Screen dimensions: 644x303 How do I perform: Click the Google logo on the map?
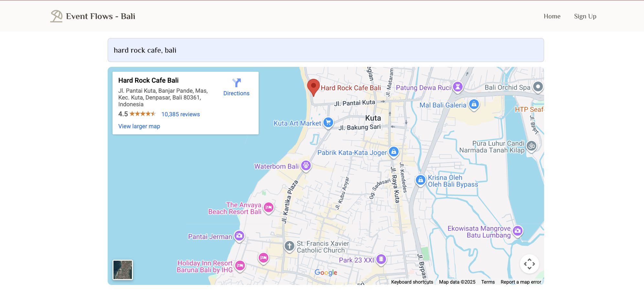[x=326, y=273]
